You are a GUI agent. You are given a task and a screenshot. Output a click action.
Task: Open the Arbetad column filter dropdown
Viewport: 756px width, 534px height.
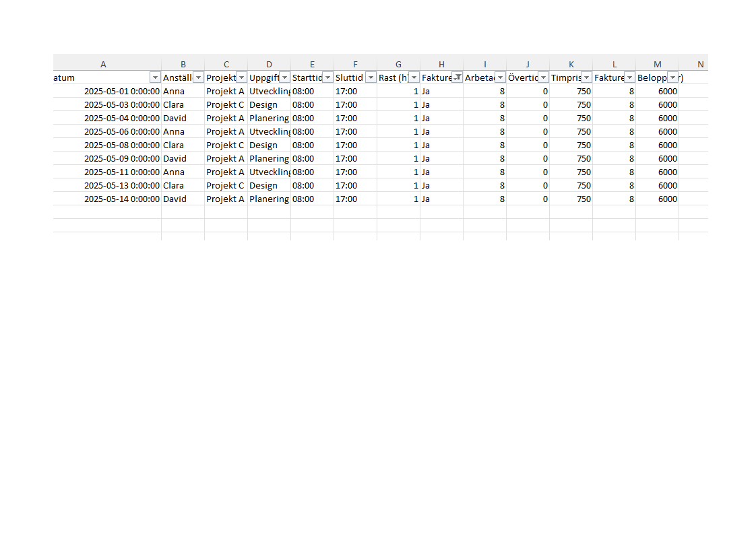point(500,77)
